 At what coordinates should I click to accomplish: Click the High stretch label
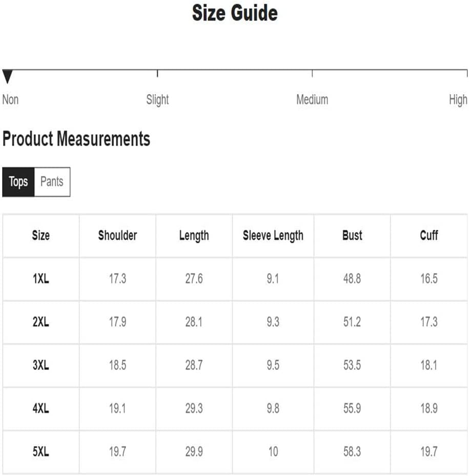(x=458, y=100)
